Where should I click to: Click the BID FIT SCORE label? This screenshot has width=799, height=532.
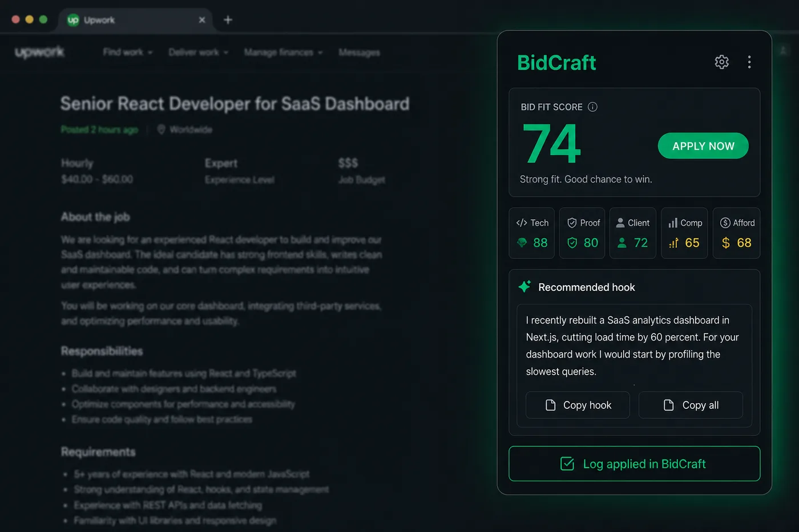click(x=551, y=107)
